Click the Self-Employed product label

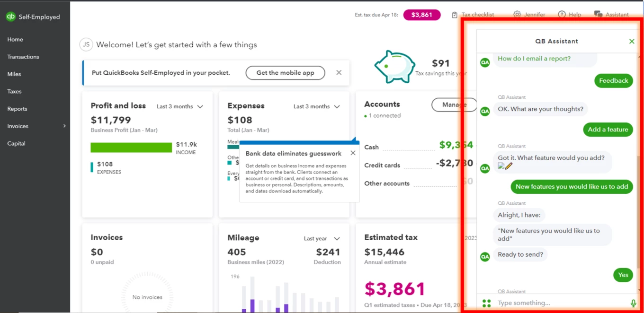(x=39, y=17)
